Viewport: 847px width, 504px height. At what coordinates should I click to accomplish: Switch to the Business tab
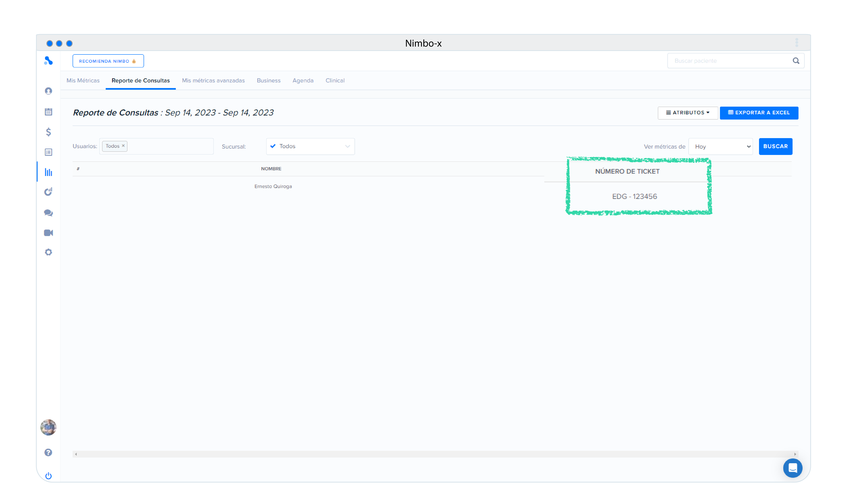(268, 81)
